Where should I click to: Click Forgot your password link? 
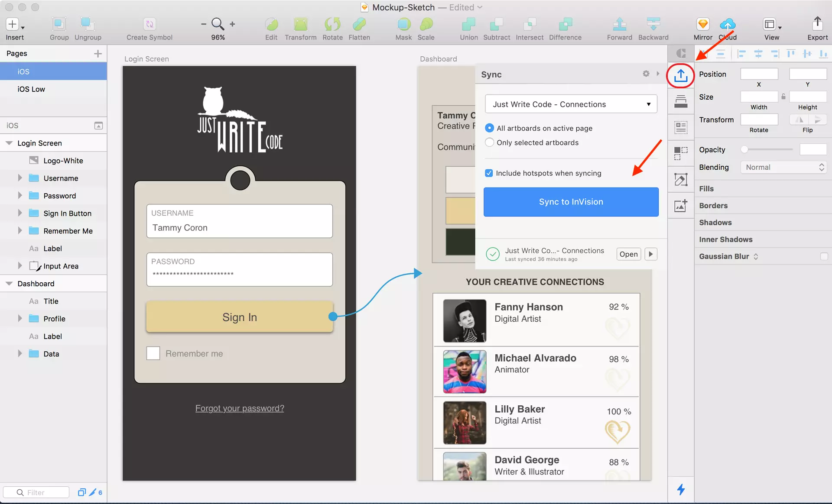pos(240,408)
